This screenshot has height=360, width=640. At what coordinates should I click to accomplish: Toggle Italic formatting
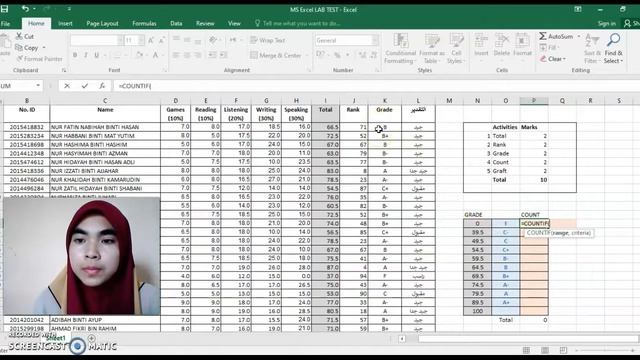tap(86, 55)
